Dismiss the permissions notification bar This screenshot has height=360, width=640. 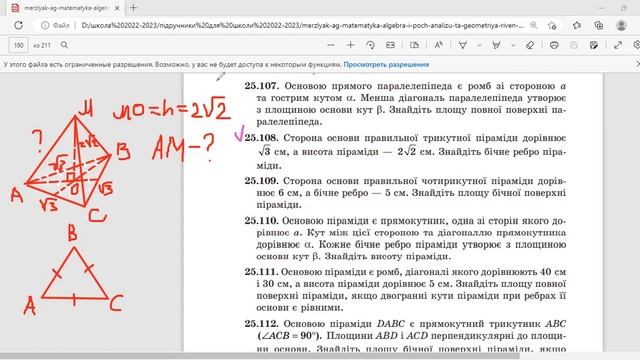(x=638, y=64)
